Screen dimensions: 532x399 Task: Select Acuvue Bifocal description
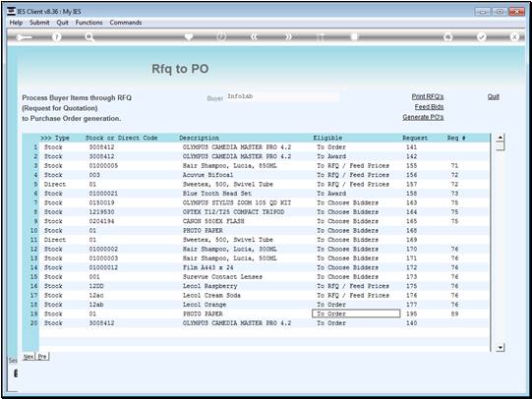click(207, 175)
